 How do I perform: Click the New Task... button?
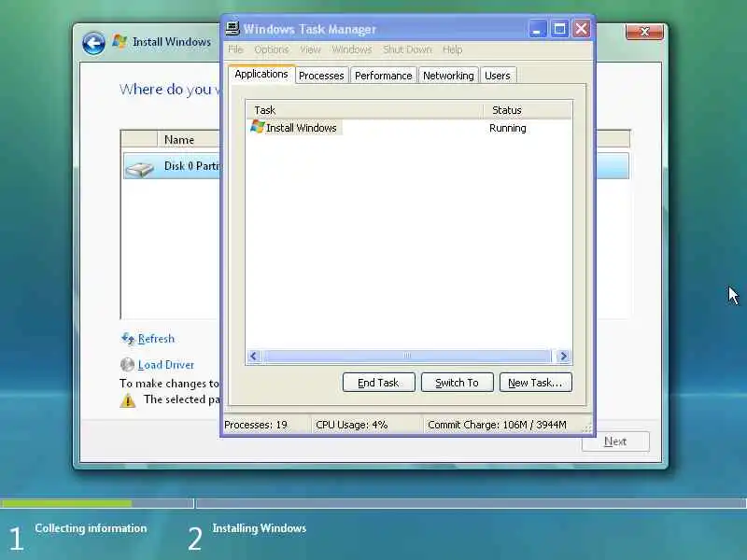coord(535,383)
